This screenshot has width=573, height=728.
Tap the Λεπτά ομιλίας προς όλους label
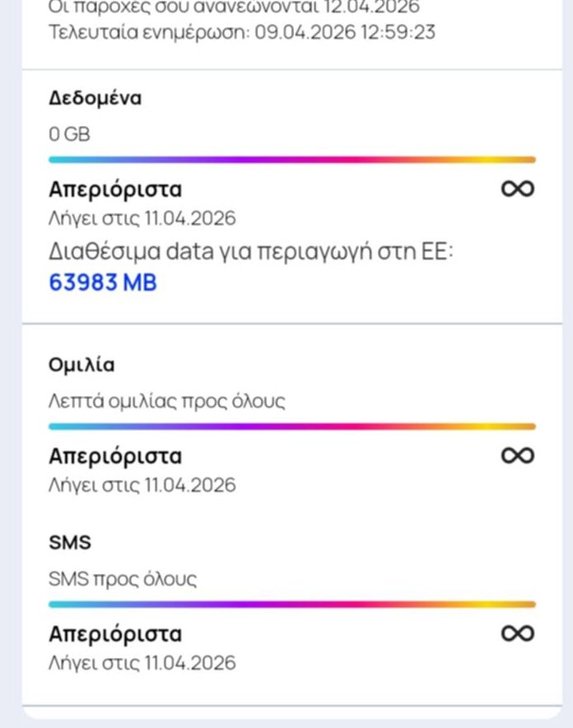tap(167, 402)
